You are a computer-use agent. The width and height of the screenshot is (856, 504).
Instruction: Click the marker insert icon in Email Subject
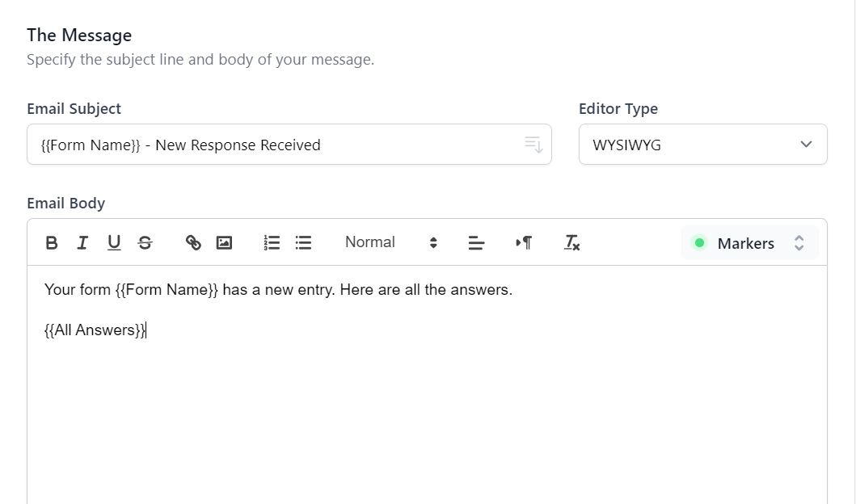click(533, 145)
